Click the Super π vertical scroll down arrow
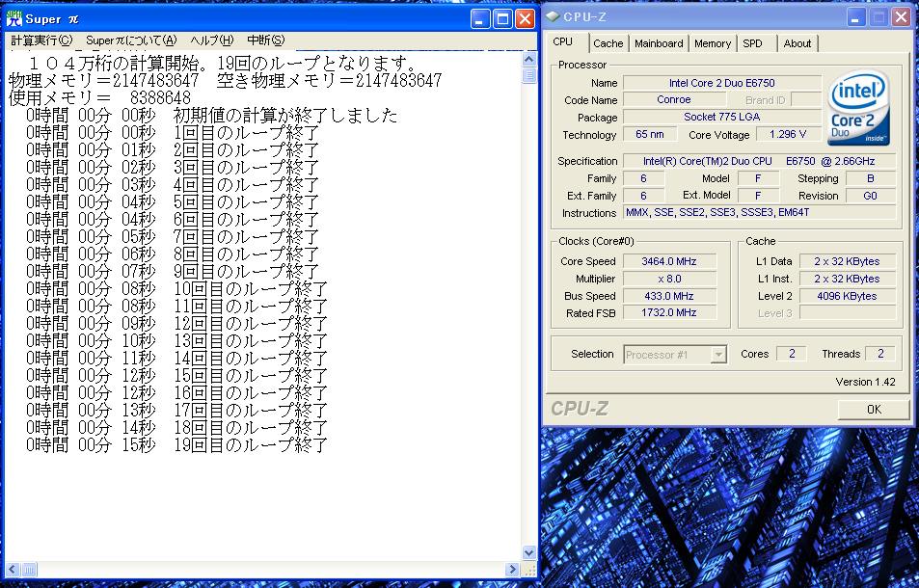The image size is (919, 588). click(528, 553)
